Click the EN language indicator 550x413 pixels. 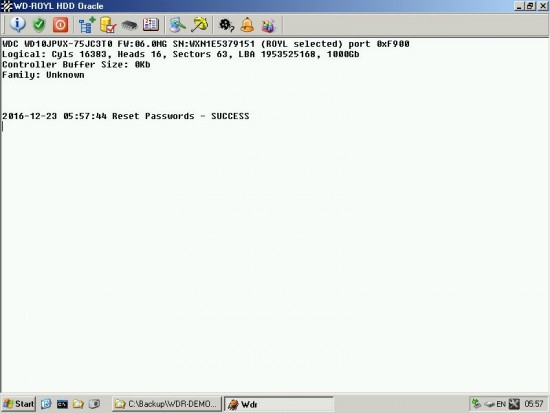click(501, 404)
